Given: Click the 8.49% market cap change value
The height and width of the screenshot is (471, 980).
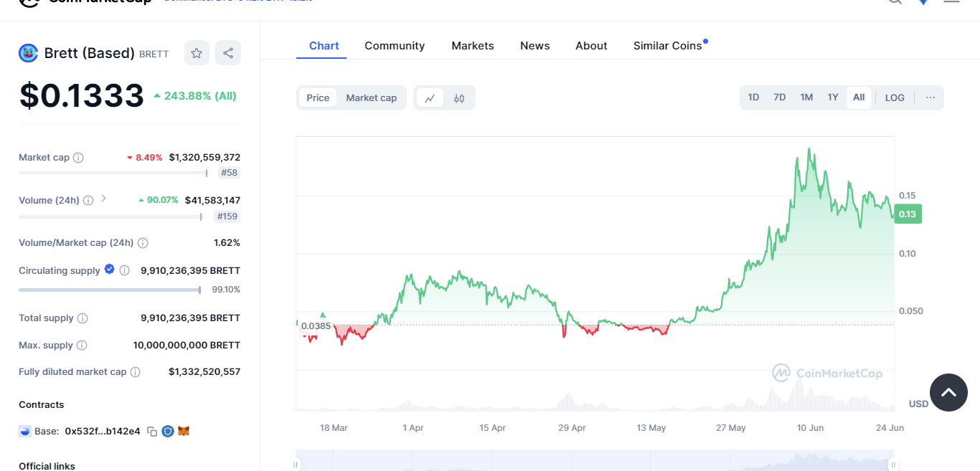Looking at the screenshot, I should click(x=145, y=158).
